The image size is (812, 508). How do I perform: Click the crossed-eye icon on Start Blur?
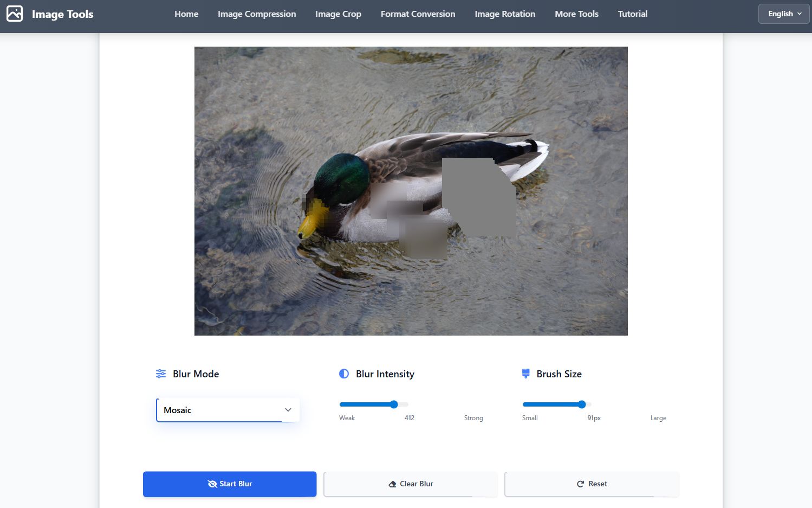[x=212, y=484]
